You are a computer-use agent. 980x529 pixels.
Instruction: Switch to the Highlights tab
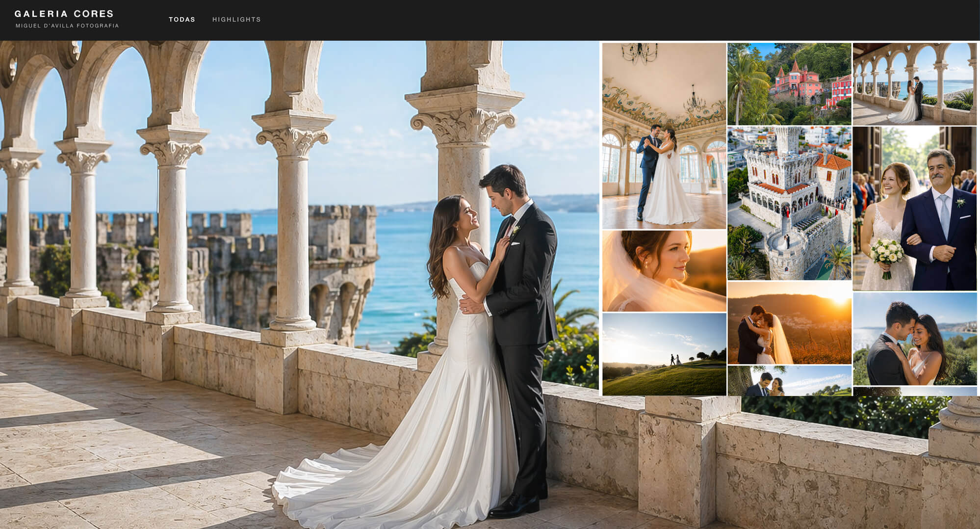click(x=236, y=20)
